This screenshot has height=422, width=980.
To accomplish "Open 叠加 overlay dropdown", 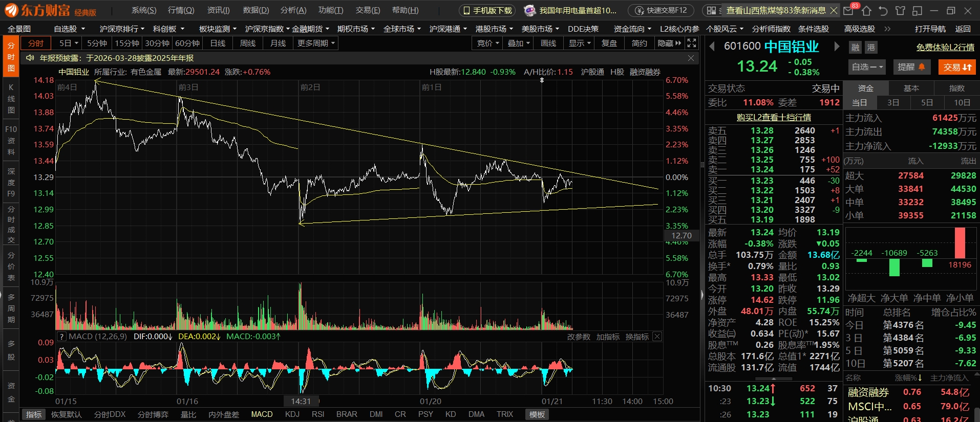I will [518, 43].
